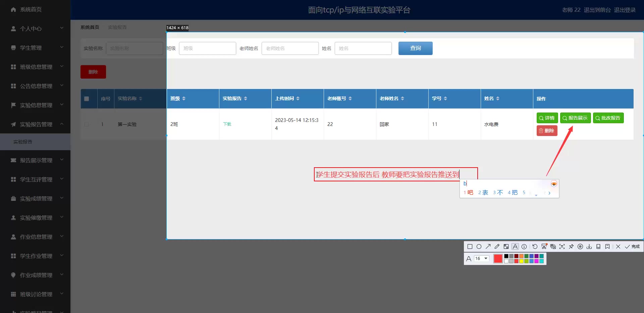Check the row for 第一实验
The width and height of the screenshot is (644, 313).
[x=87, y=124]
